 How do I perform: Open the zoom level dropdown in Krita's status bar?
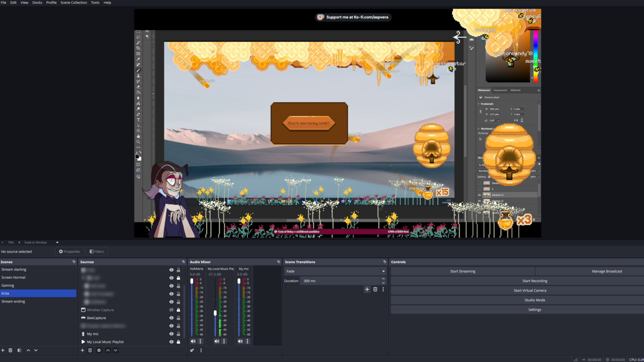56,242
